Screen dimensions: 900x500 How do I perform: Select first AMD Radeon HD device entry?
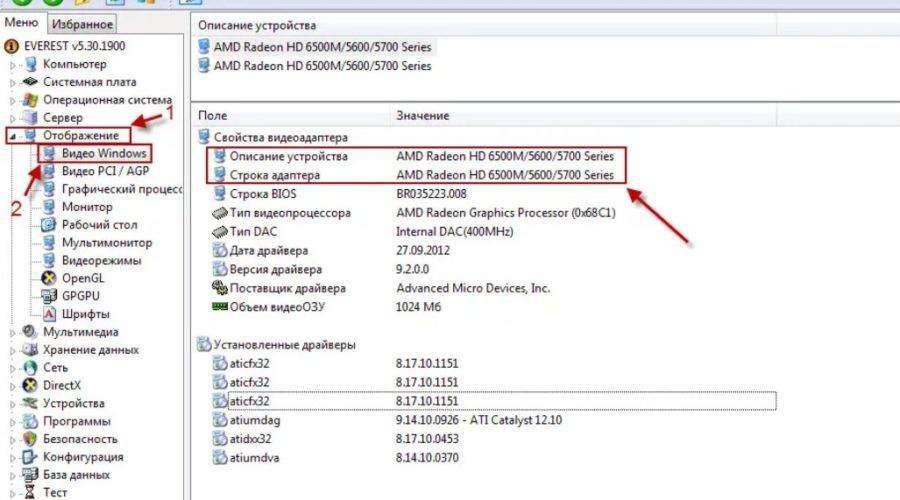[322, 46]
